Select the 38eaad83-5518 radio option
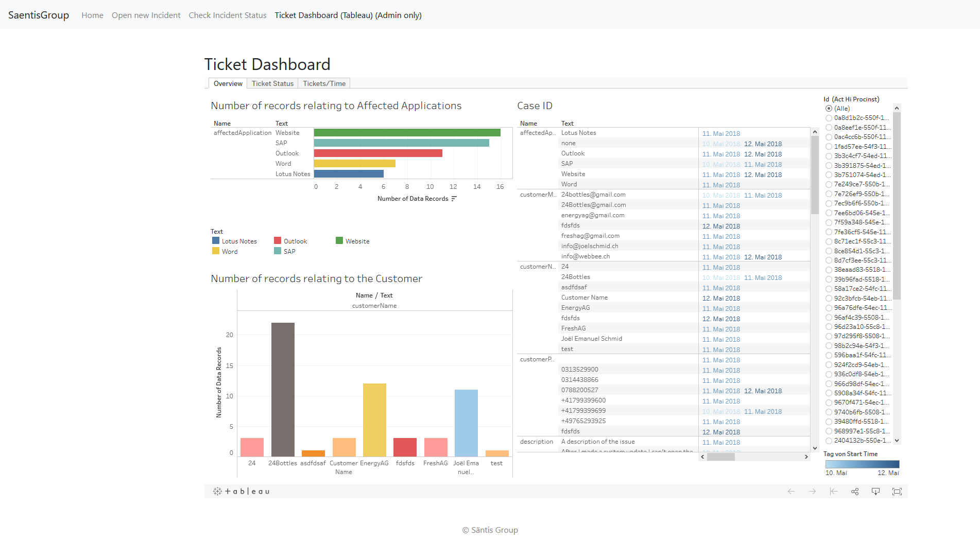The image size is (980, 560). [829, 270]
